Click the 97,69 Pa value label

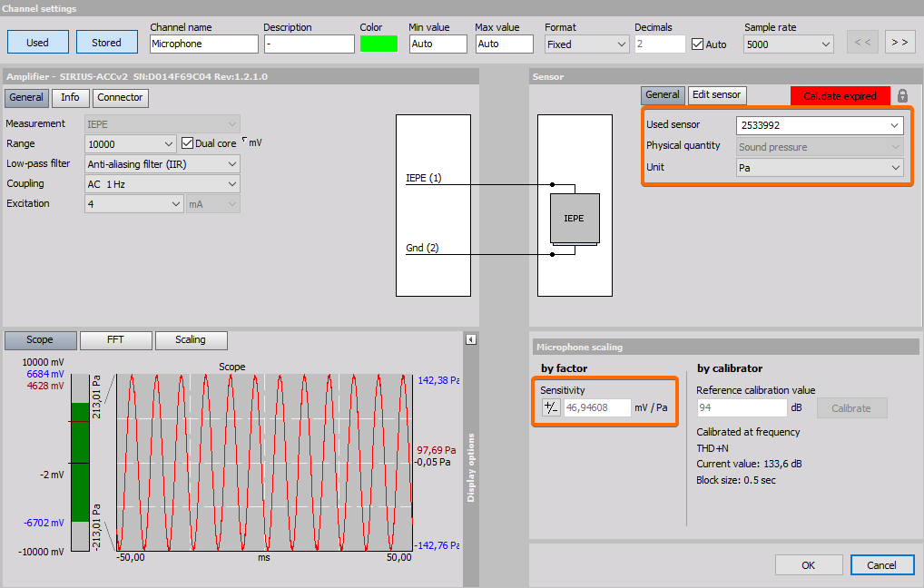[x=437, y=450]
